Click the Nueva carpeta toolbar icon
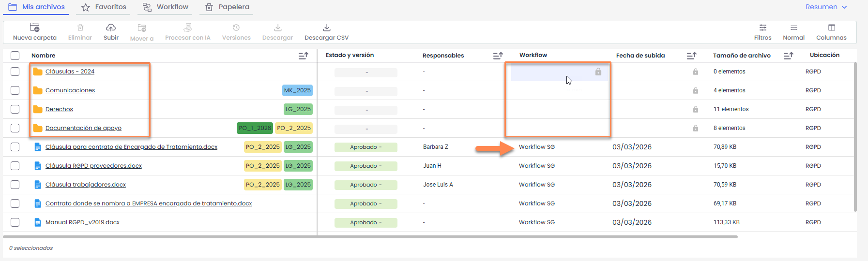Viewport: 868px width, 261px height. pos(35,28)
